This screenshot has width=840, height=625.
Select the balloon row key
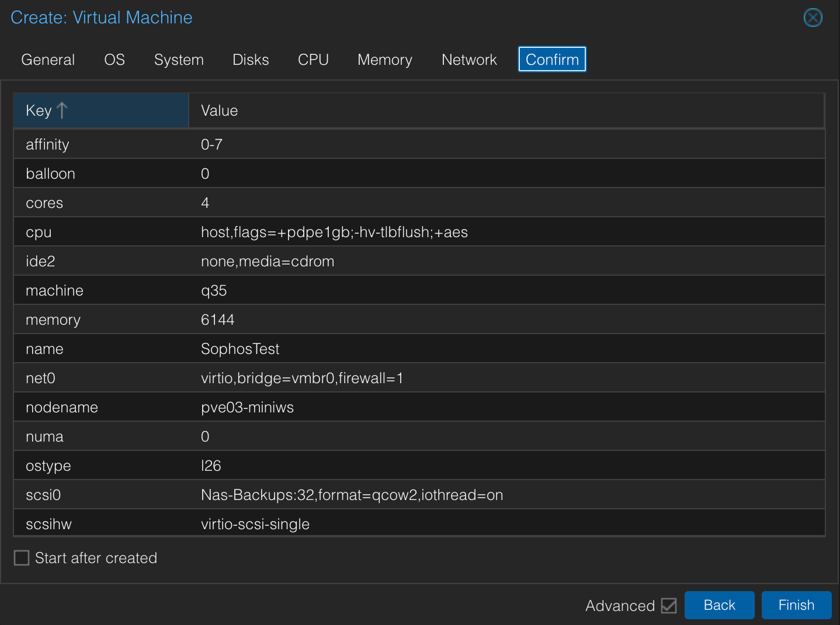point(50,173)
